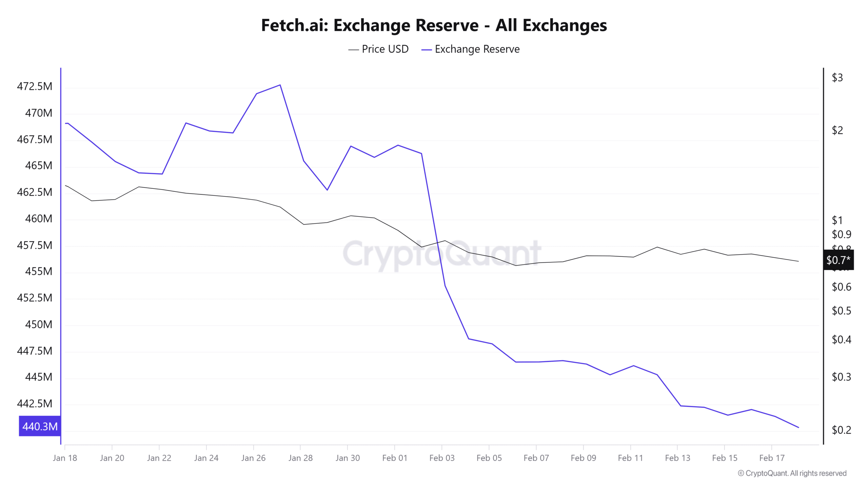Click the Jan 26 x-axis label
The image size is (868, 488).
coord(253,458)
